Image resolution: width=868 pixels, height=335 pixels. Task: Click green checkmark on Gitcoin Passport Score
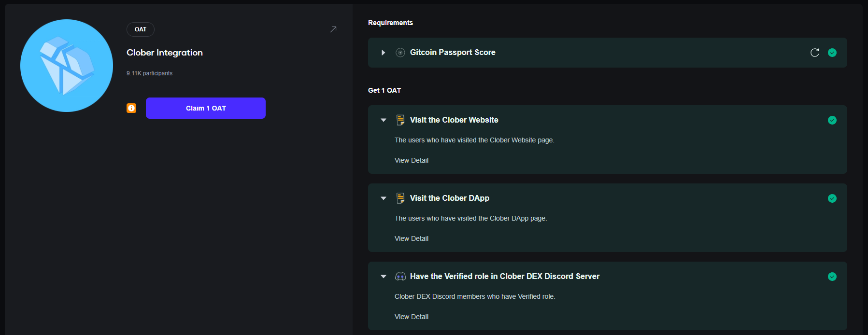click(x=832, y=53)
